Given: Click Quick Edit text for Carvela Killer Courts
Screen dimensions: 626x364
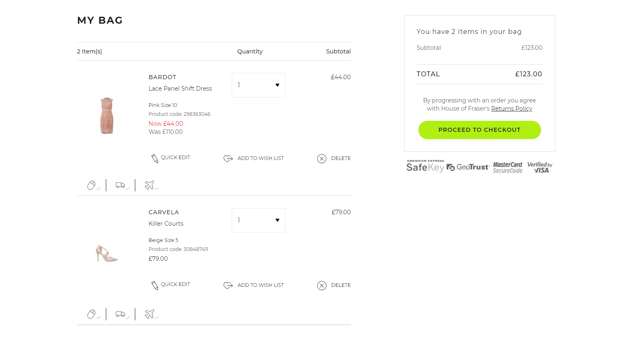Looking at the screenshot, I should tap(175, 284).
